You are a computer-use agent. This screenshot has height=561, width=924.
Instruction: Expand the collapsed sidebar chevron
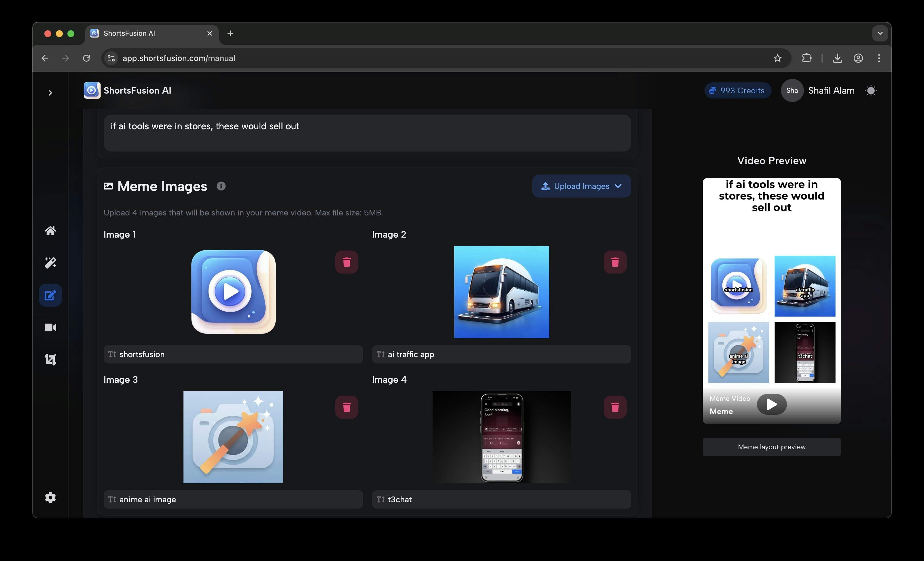50,93
